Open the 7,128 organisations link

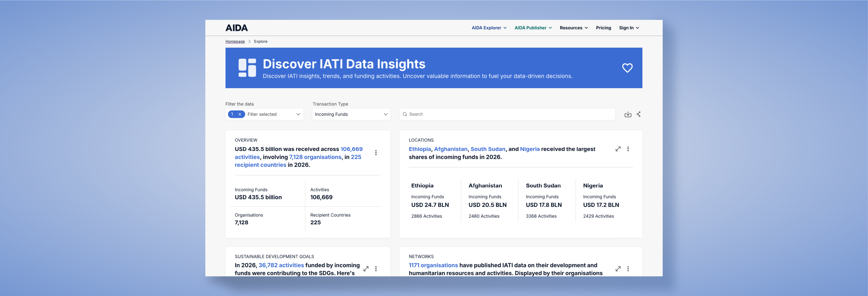click(315, 157)
